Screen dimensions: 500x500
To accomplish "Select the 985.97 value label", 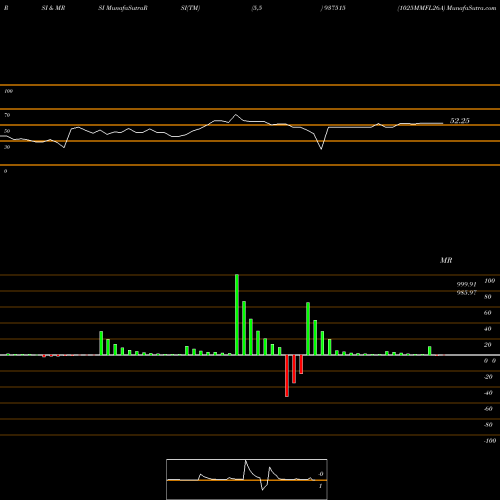I will tap(466, 293).
